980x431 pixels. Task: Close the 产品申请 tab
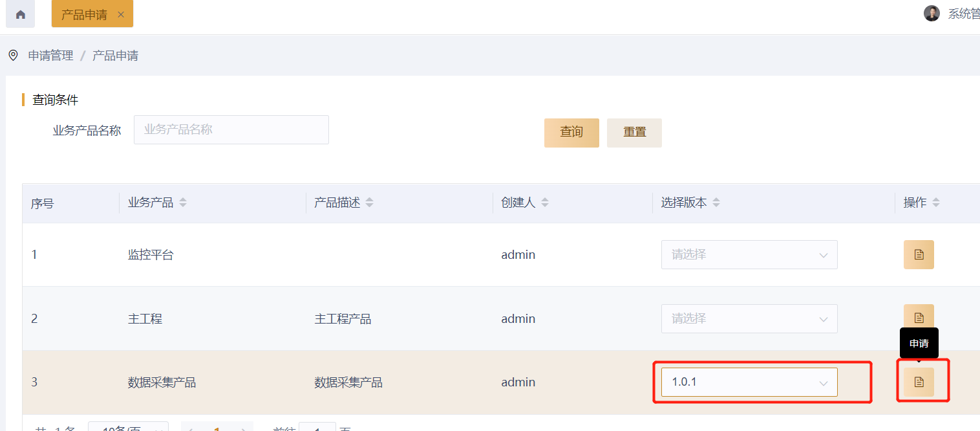click(121, 14)
